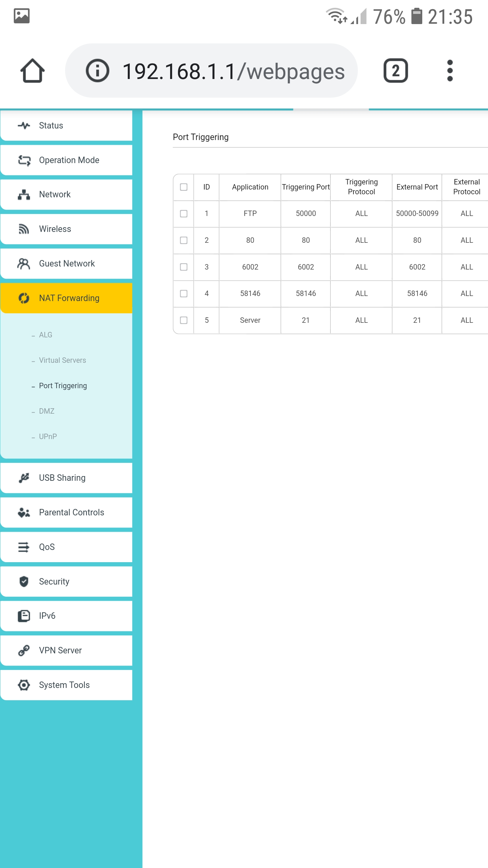This screenshot has width=488, height=868.
Task: Click the Parental Controls family icon
Action: pyautogui.click(x=24, y=512)
